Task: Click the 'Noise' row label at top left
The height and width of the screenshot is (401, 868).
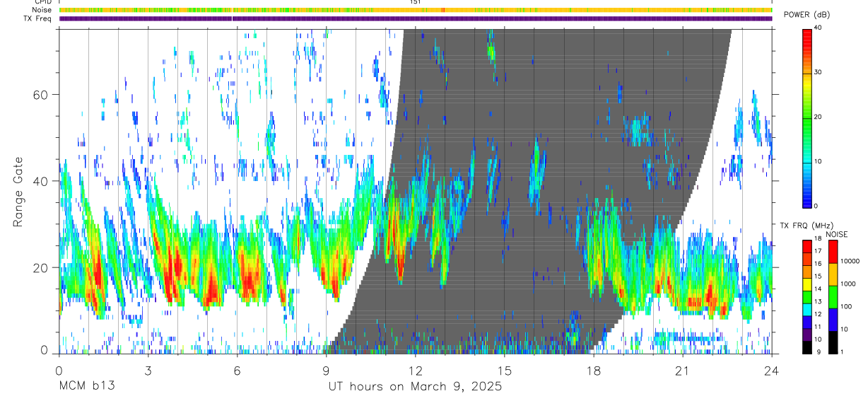Action: 42,10
